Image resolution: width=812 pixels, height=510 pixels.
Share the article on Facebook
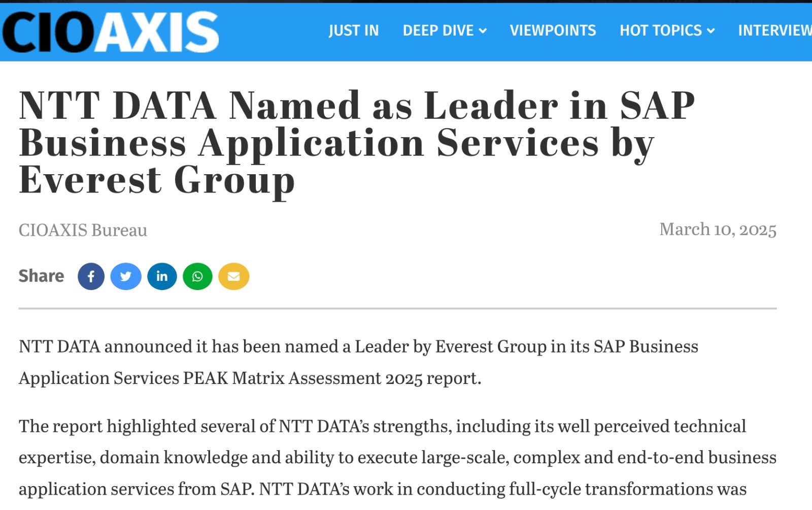pos(91,276)
